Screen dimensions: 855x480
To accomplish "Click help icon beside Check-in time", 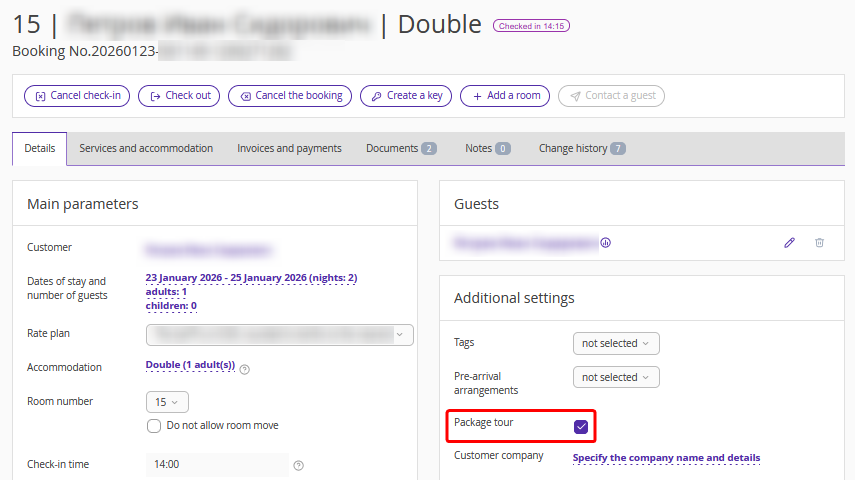I will click(298, 465).
